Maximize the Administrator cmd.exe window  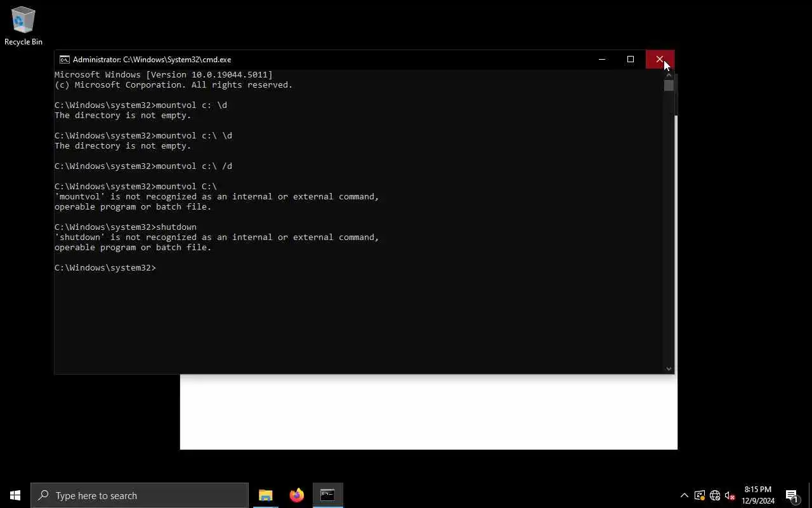point(631,59)
